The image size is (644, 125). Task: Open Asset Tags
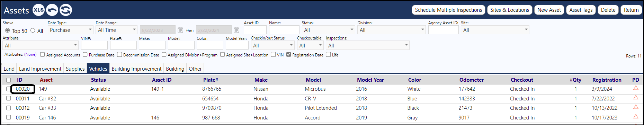[581, 10]
